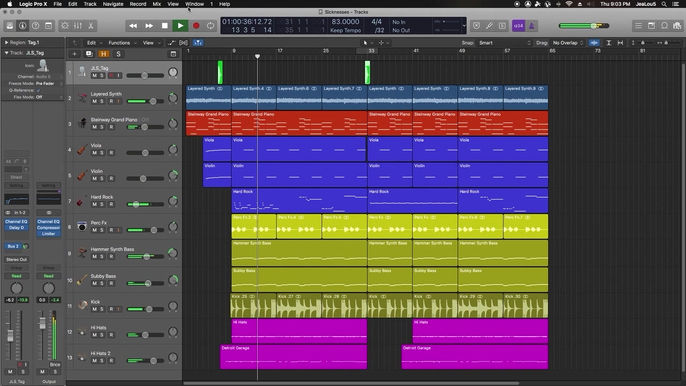This screenshot has width=686, height=386.
Task: Click the Stereo Out output slot
Action: point(17,260)
